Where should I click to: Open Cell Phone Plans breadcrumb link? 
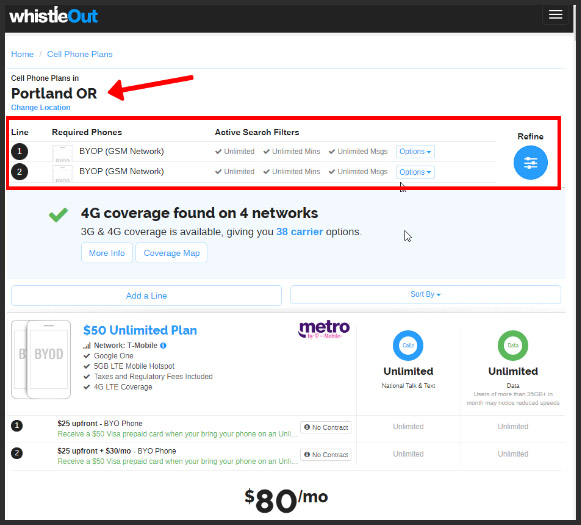coord(80,54)
